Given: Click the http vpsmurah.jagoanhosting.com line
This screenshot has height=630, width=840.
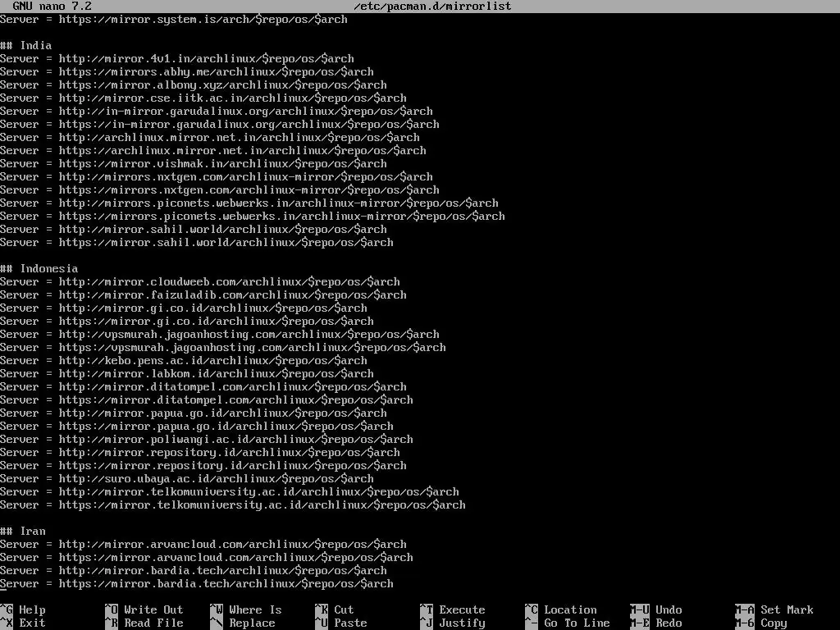Looking at the screenshot, I should click(220, 335).
